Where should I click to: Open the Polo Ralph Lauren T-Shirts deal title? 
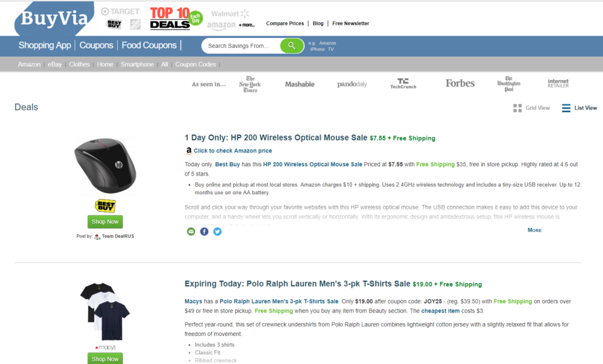tap(297, 284)
